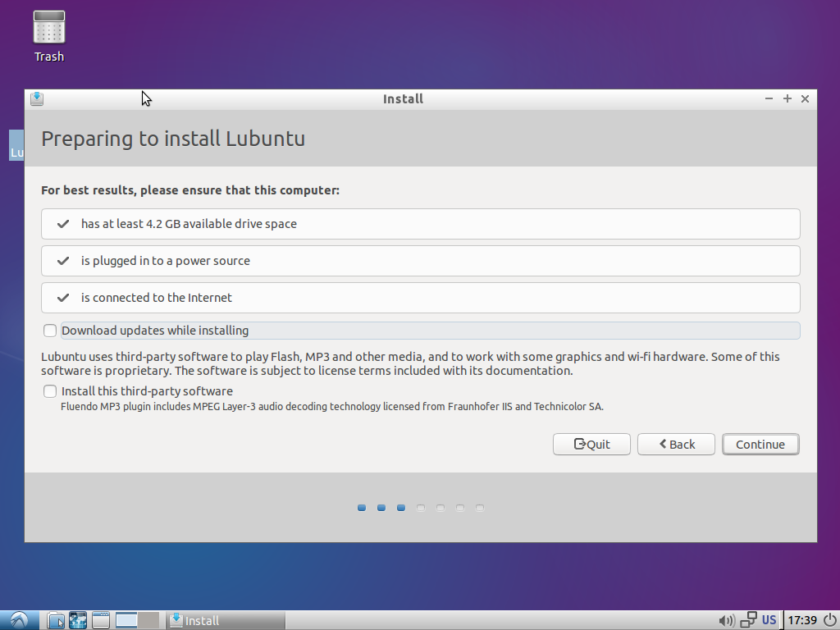Switch to the second virtual desktop

(148, 620)
